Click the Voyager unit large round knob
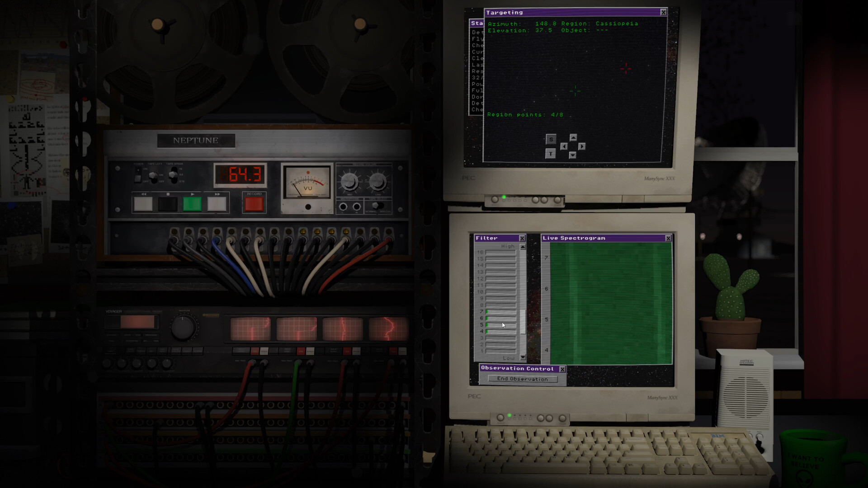 [183, 327]
